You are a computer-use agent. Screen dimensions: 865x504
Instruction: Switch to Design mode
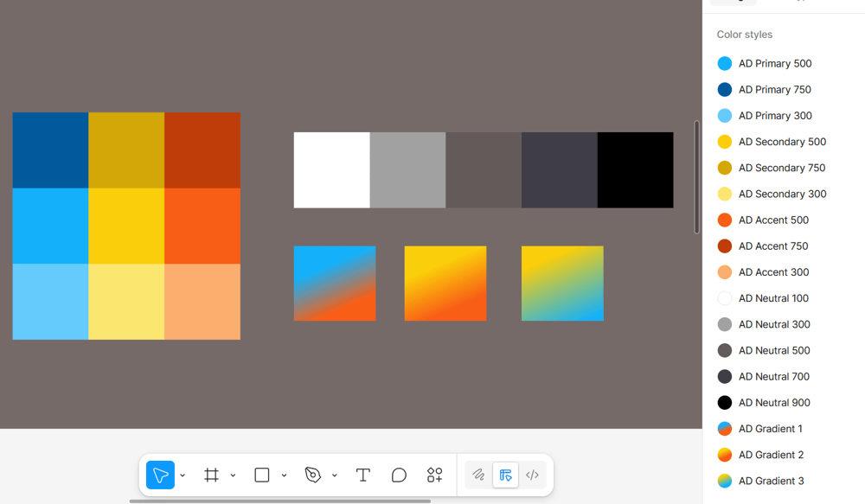[x=505, y=475]
